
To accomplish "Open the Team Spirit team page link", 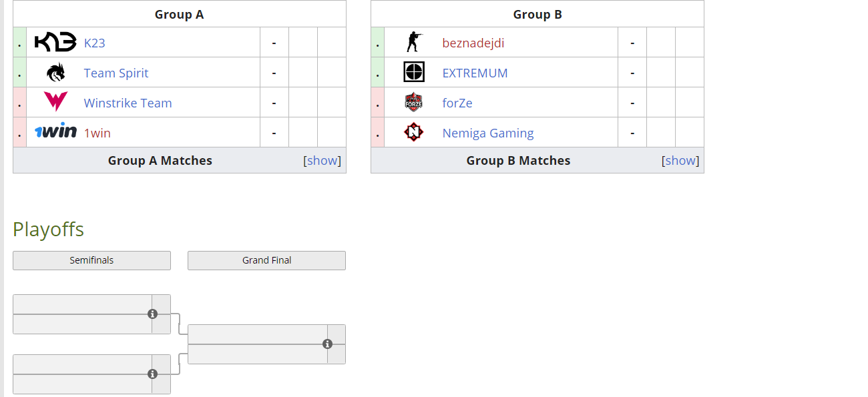I will [x=116, y=73].
